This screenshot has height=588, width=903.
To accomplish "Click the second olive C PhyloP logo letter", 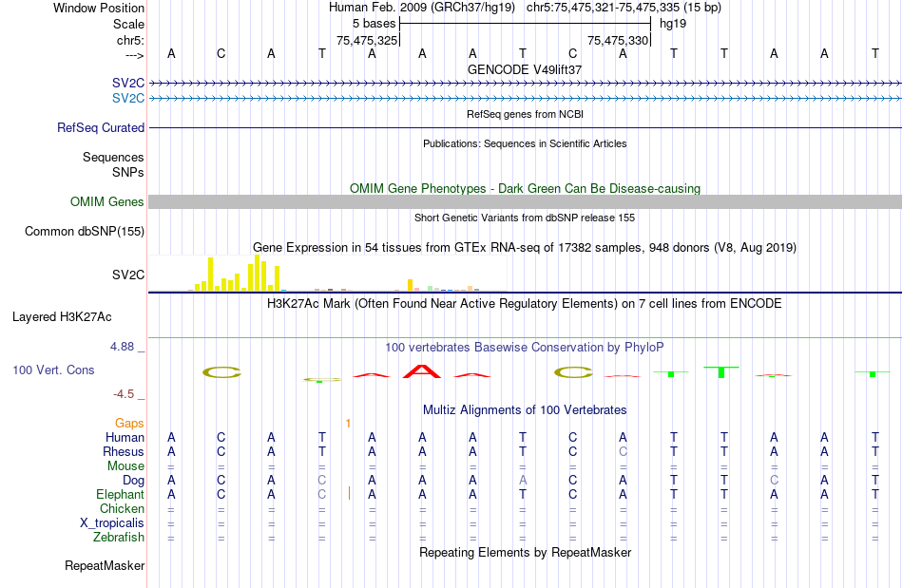I will [x=573, y=372].
